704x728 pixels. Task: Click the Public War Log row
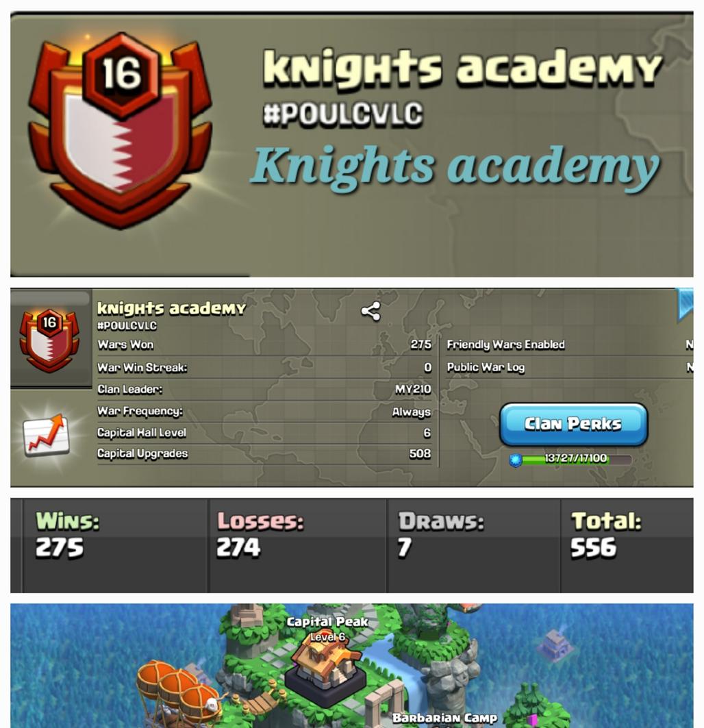[x=570, y=367]
